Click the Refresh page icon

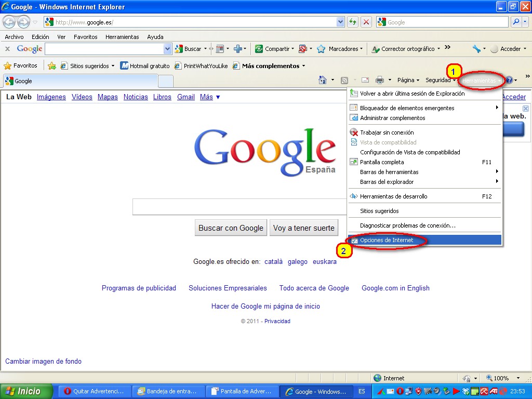tap(353, 22)
